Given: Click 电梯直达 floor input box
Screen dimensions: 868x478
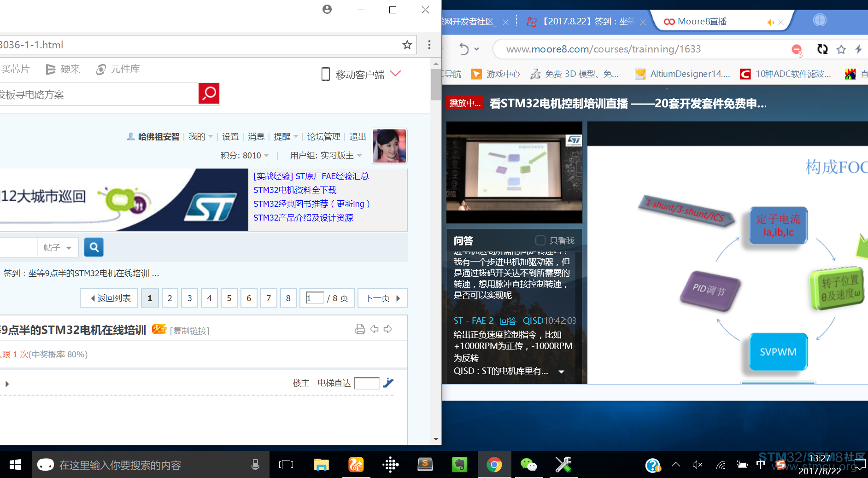Looking at the screenshot, I should tap(367, 383).
